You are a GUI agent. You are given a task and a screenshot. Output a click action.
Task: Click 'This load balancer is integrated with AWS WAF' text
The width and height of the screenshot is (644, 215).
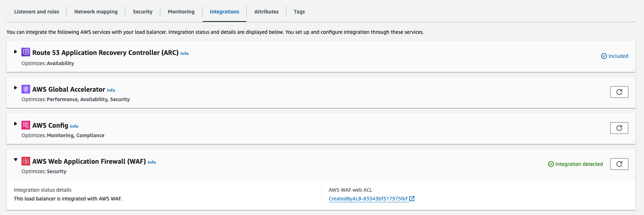pyautogui.click(x=68, y=199)
